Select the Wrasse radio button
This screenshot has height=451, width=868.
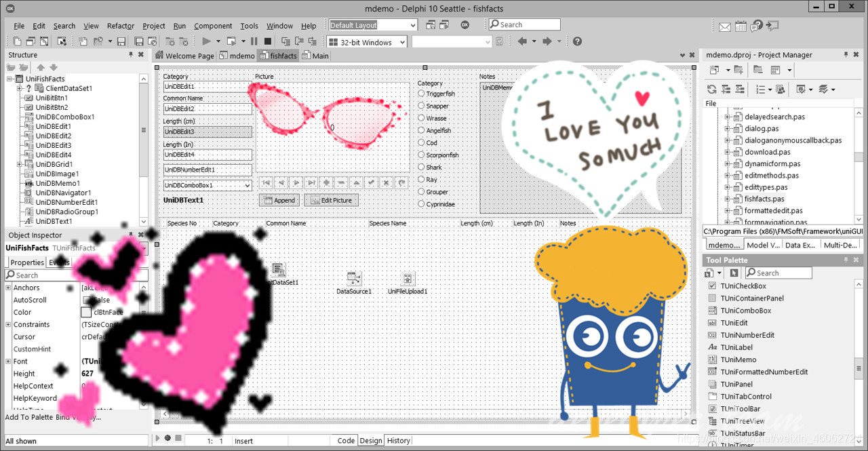tap(421, 118)
